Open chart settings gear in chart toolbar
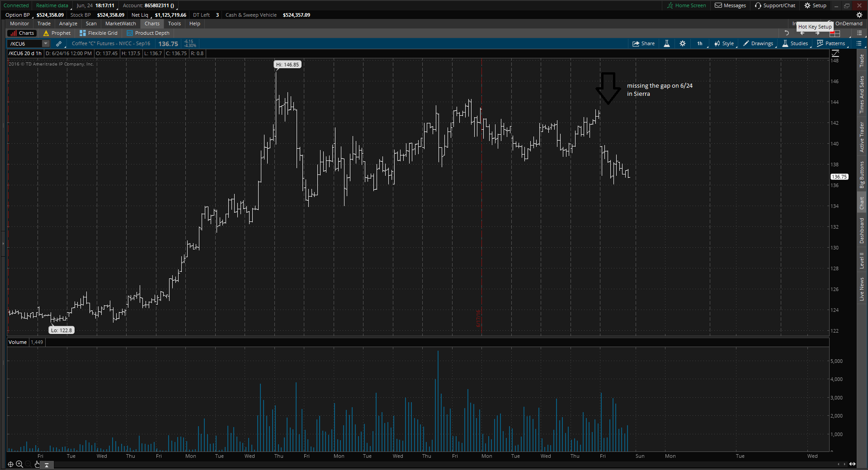 click(x=683, y=44)
